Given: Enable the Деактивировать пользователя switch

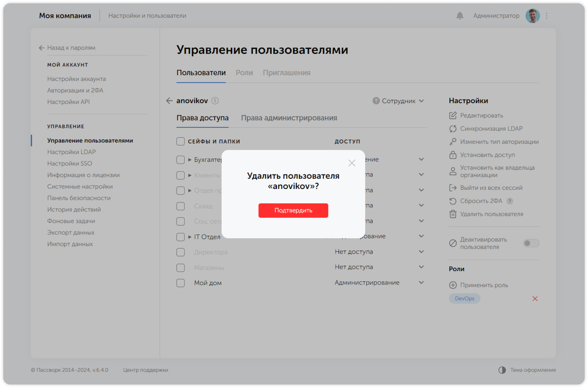Looking at the screenshot, I should [531, 243].
